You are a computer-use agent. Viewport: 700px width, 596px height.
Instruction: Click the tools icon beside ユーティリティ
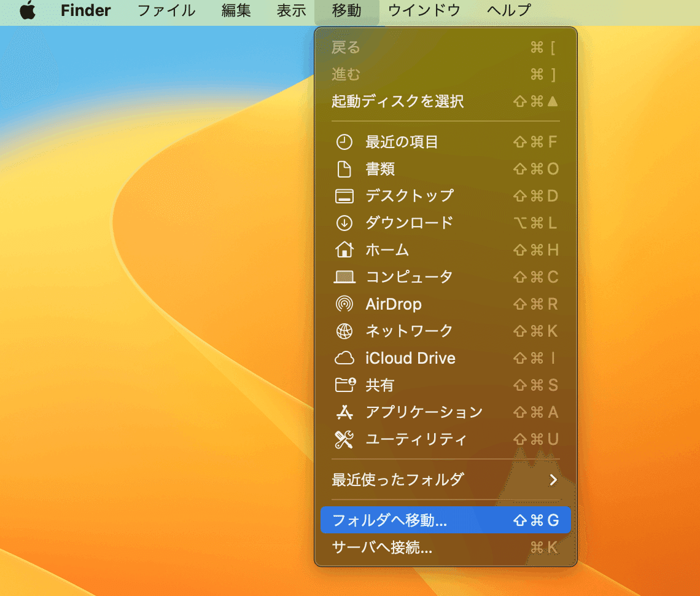(x=344, y=439)
